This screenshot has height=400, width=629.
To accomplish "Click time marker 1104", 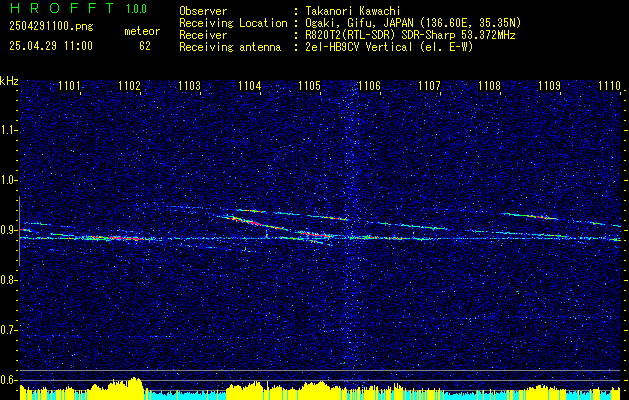I will click(250, 85).
